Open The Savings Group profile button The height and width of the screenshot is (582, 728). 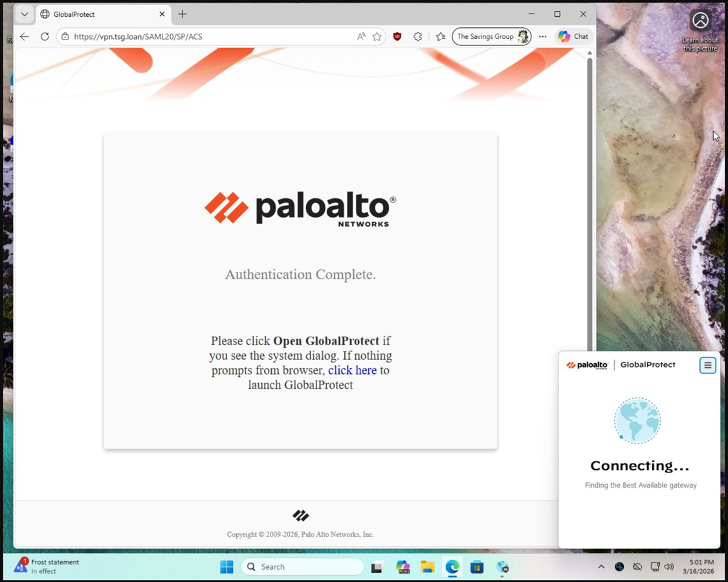click(x=491, y=37)
